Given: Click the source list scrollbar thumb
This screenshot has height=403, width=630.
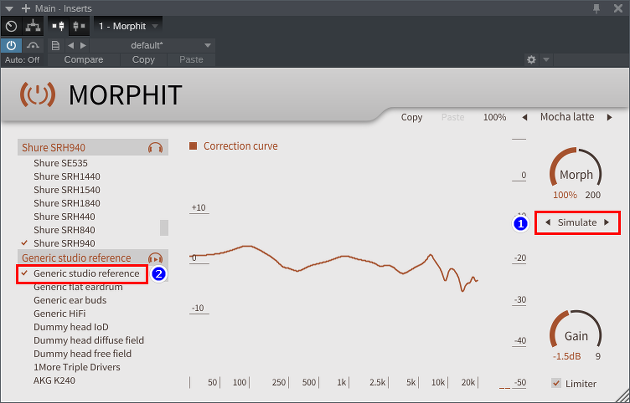Looking at the screenshot, I should point(164,228).
